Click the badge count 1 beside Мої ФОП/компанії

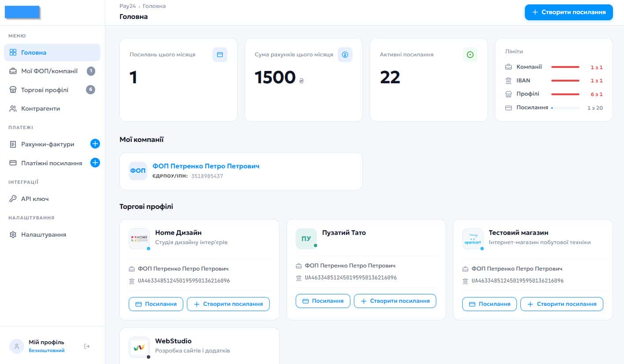pyautogui.click(x=91, y=71)
